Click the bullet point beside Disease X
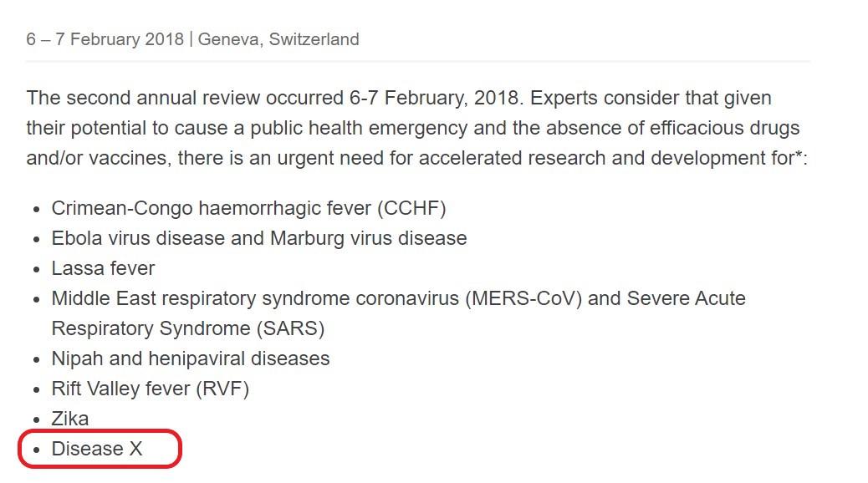868x483 pixels. (x=37, y=450)
